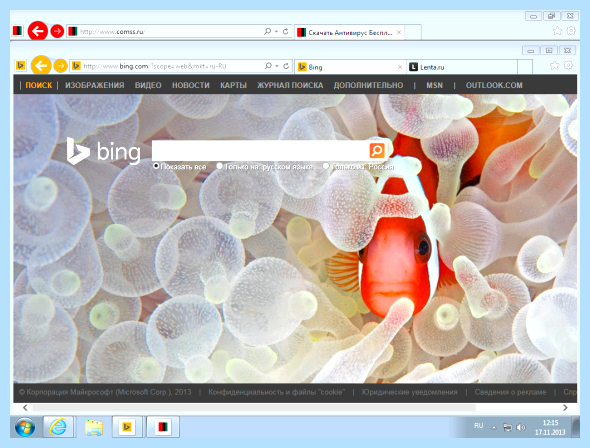
Task: Open the ПОИСК menu item
Action: 39,85
